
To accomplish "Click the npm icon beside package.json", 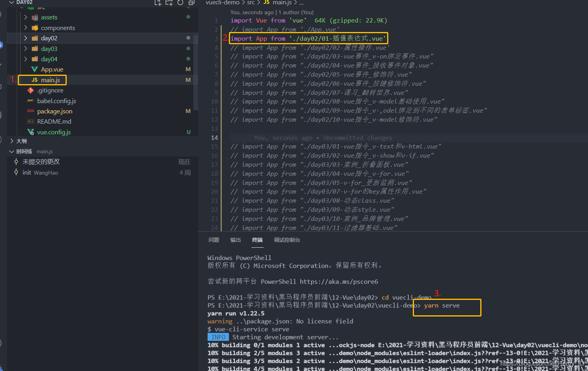I will coord(31,111).
